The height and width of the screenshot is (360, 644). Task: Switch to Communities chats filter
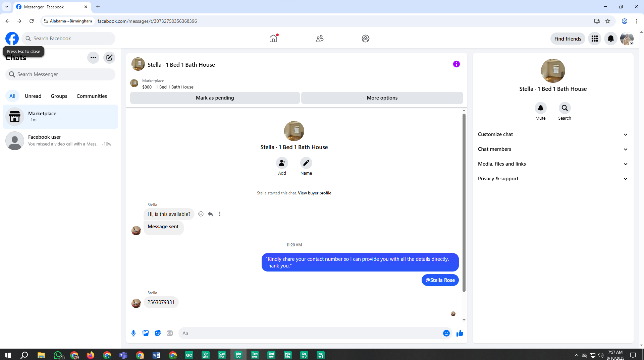point(92,96)
